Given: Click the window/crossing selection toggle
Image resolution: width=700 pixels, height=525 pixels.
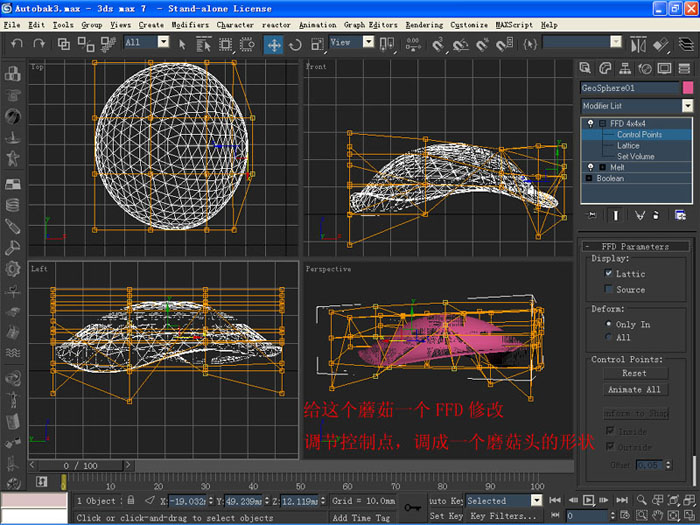Looking at the screenshot, I should pos(247,44).
